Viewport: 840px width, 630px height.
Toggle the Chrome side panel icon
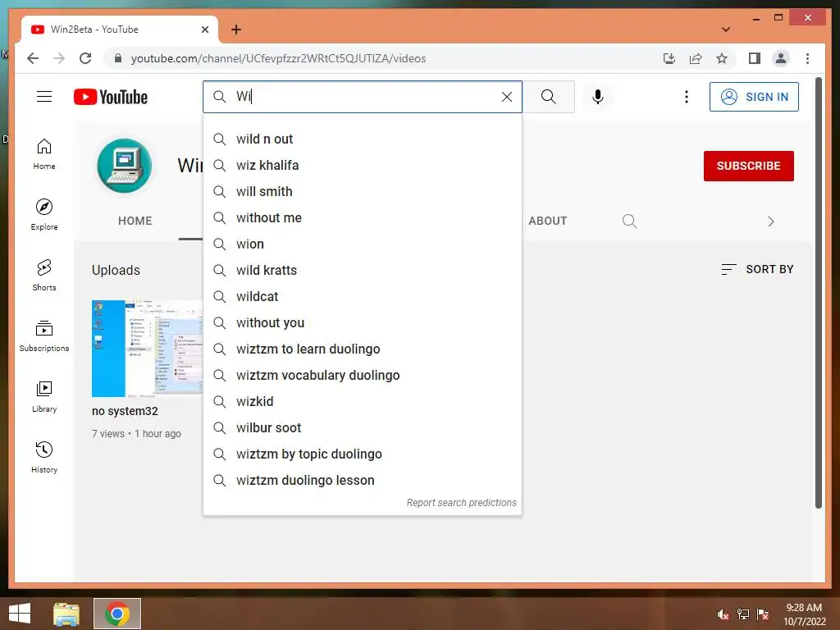755,58
